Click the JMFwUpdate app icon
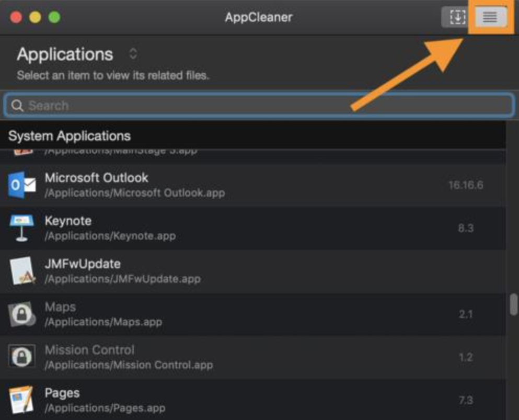This screenshot has width=519, height=420. click(22, 271)
